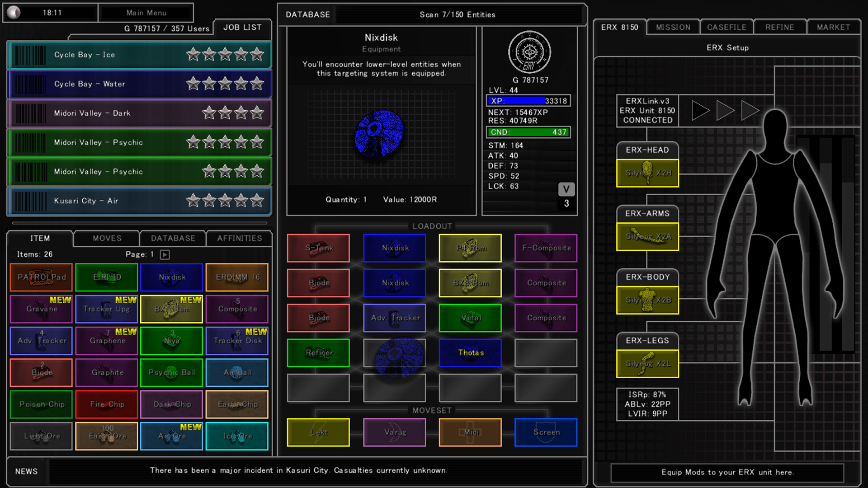Select the Nixdisk item in the inventory grid
This screenshot has width=868, height=488.
pos(171,277)
